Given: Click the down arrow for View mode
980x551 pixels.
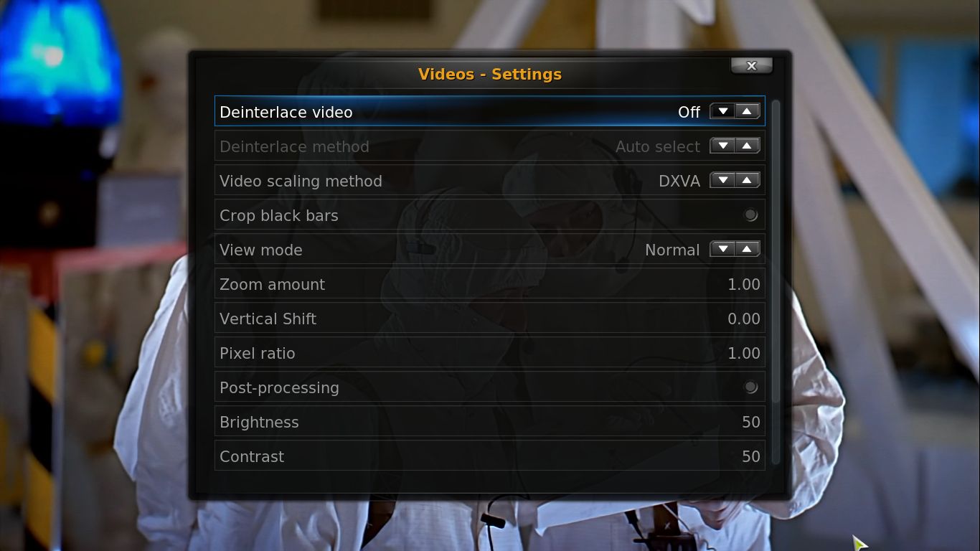Looking at the screenshot, I should [x=723, y=249].
